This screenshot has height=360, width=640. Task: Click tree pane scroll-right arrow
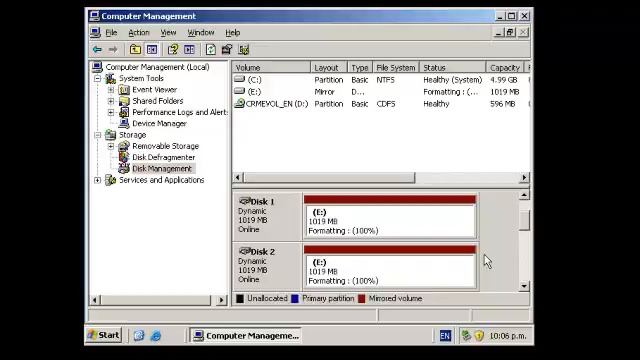tap(222, 300)
